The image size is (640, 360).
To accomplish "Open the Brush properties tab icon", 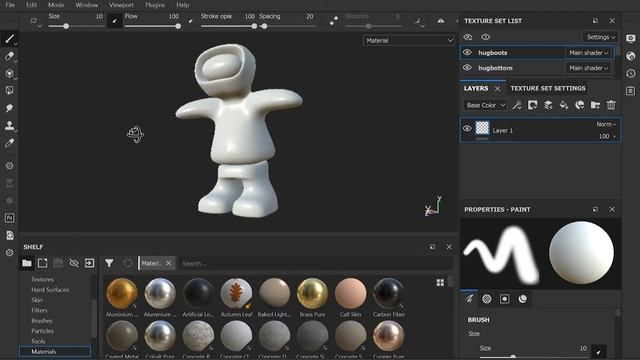I will click(x=469, y=299).
